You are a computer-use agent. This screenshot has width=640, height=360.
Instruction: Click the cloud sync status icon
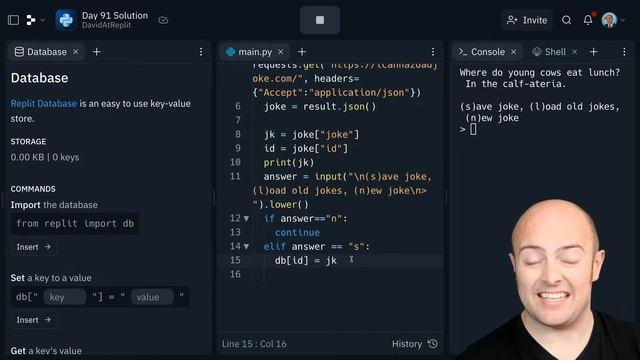163,20
